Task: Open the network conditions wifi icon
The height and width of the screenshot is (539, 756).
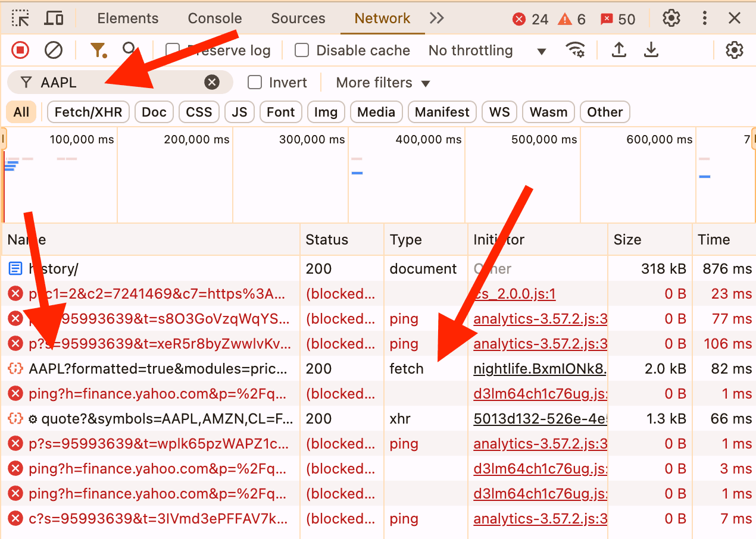Action: 575,51
